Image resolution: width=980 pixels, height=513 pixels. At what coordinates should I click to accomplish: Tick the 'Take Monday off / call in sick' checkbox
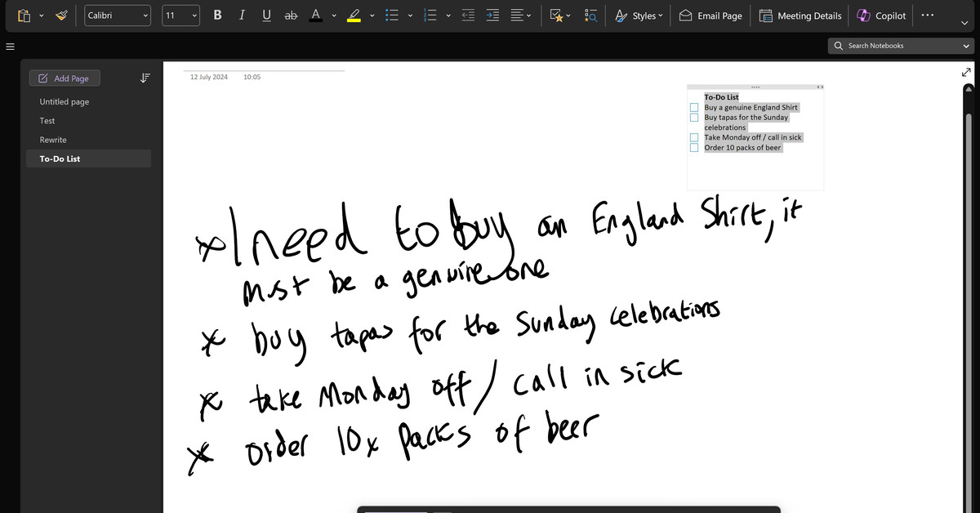point(694,138)
